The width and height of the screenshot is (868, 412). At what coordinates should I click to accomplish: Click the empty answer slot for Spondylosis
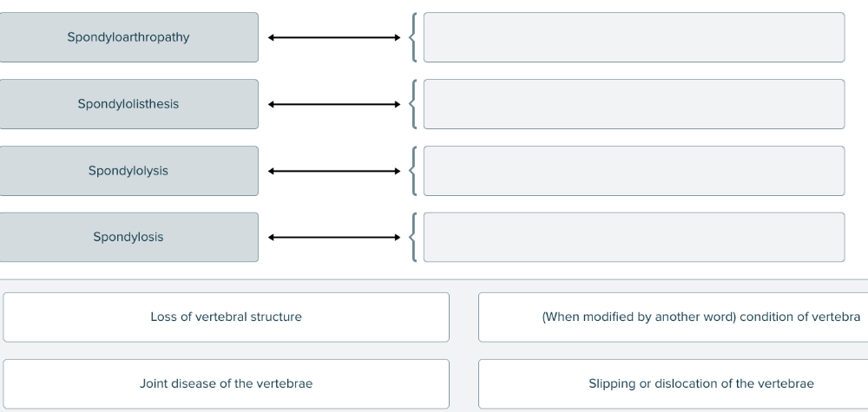click(x=634, y=237)
